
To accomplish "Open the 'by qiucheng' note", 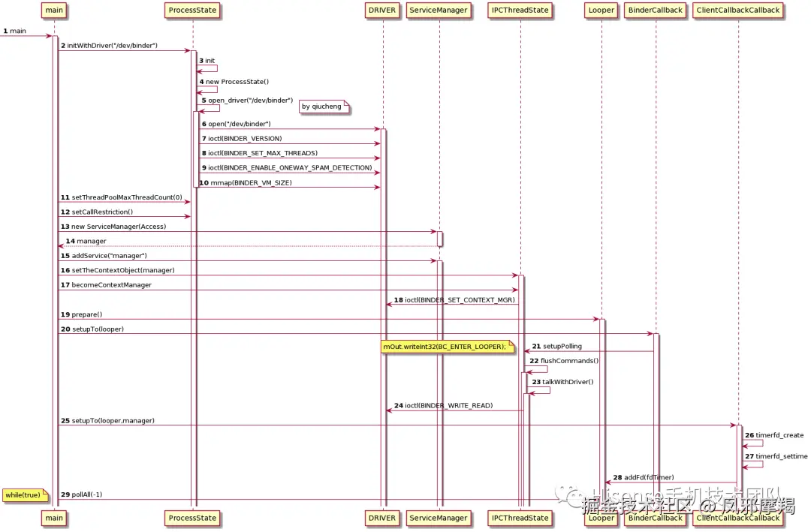I will point(325,107).
